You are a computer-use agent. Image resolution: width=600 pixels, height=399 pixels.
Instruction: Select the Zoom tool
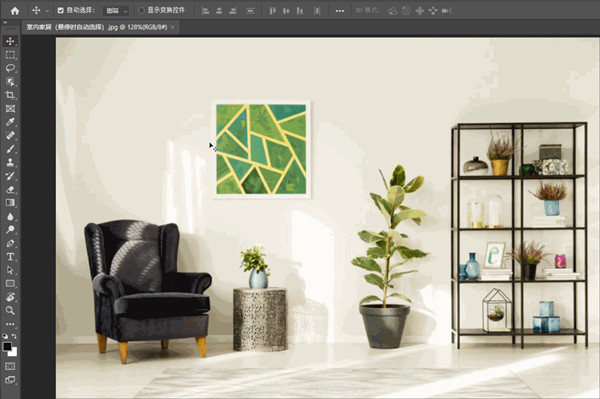(x=10, y=310)
